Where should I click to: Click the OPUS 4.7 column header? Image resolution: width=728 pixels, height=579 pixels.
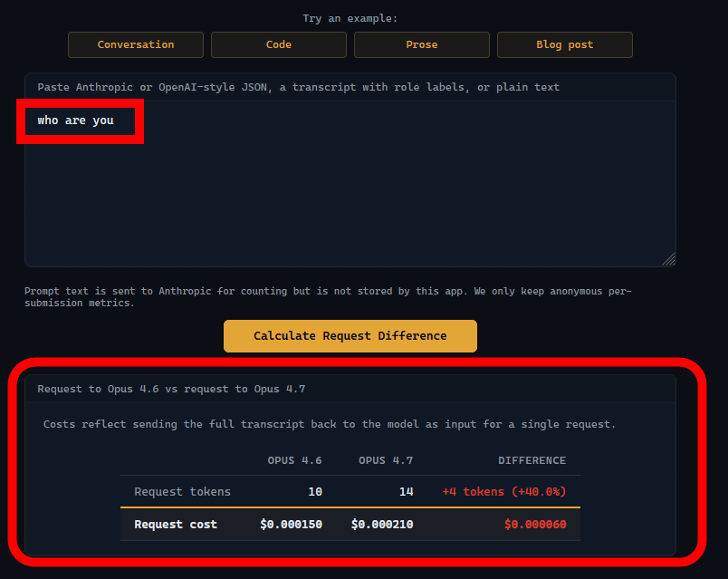click(x=386, y=460)
